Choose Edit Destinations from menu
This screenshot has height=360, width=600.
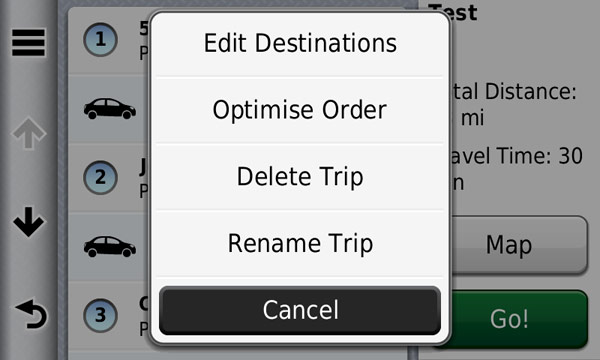300,43
